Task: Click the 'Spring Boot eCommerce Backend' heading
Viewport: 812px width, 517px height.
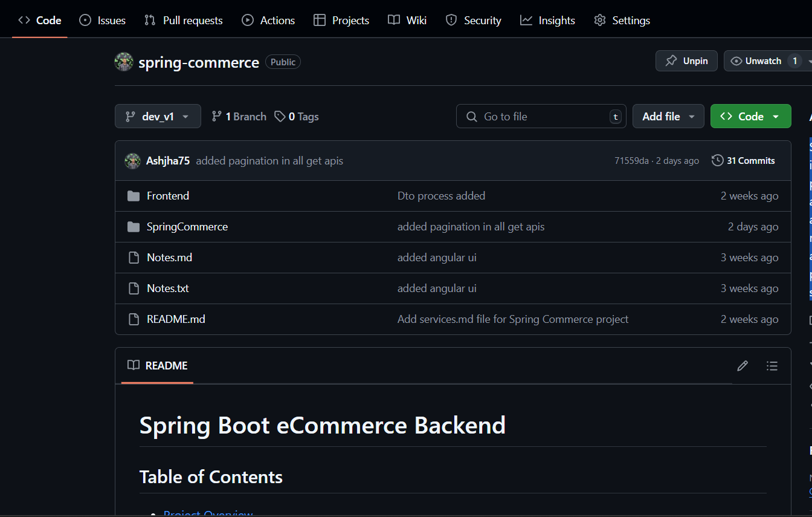Action: pyautogui.click(x=323, y=426)
